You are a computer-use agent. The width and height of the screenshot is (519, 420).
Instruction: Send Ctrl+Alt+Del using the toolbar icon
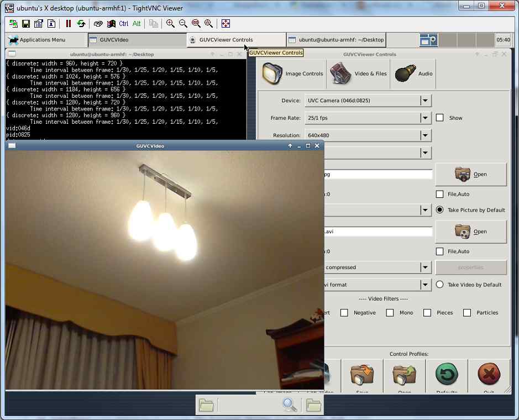click(98, 24)
